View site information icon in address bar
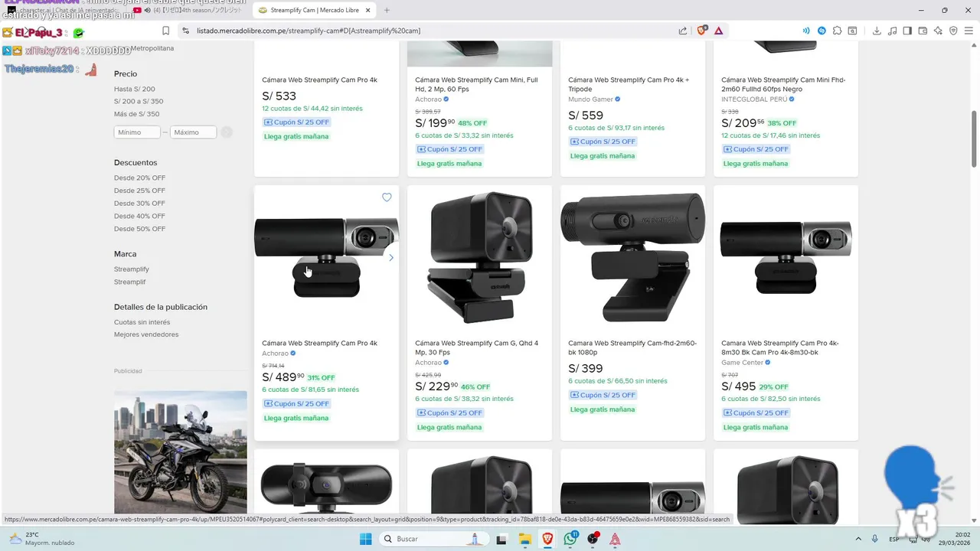This screenshot has width=980, height=551. 185,31
